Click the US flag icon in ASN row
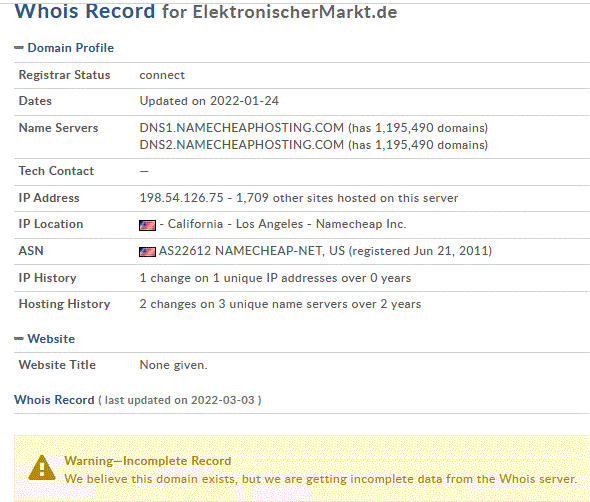 point(148,252)
